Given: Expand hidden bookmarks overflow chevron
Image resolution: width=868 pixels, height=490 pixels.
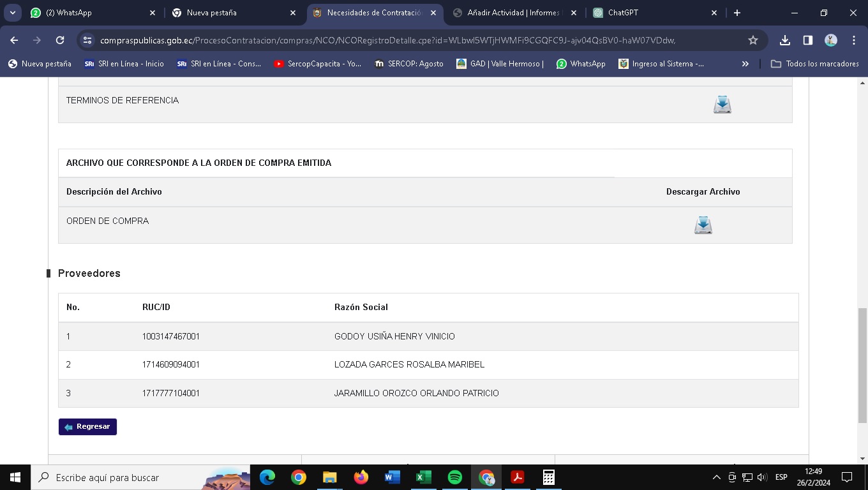Looking at the screenshot, I should coord(745,64).
